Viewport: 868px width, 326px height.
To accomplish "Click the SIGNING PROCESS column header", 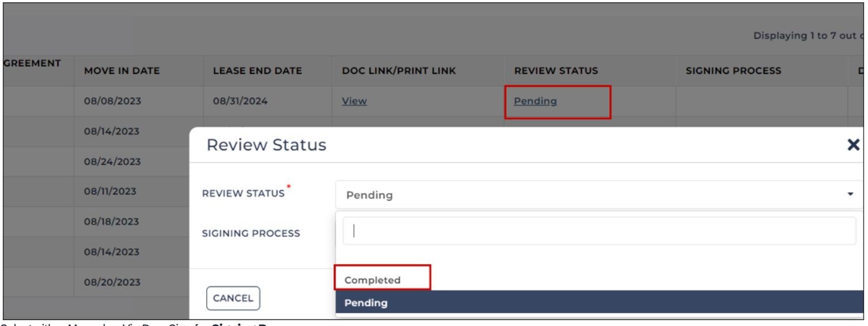I will point(734,71).
